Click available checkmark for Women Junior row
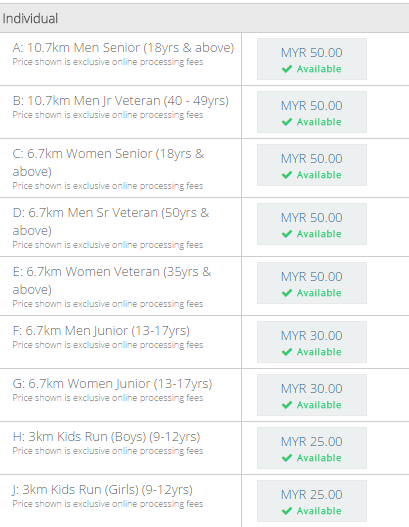Image resolution: width=409 pixels, height=527 pixels. (x=287, y=405)
